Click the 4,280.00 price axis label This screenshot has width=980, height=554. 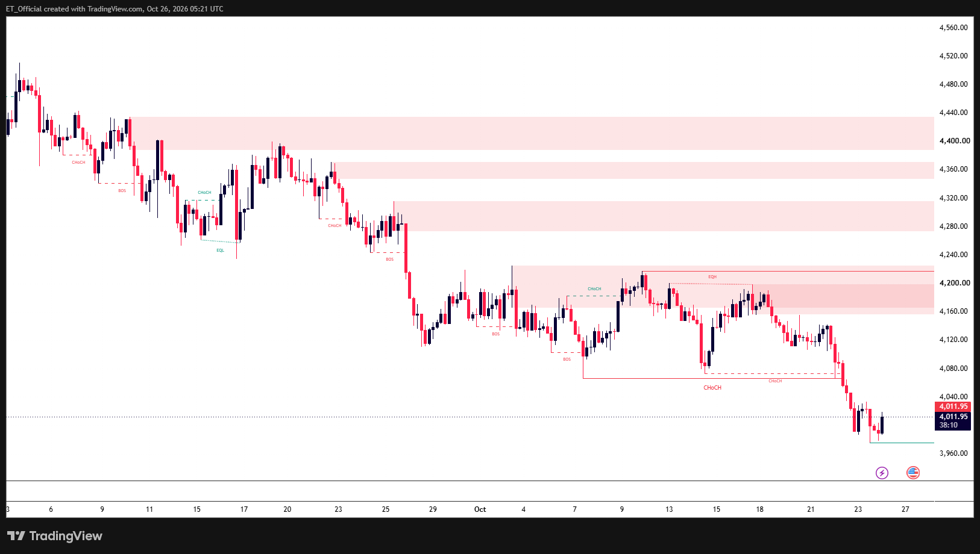(x=953, y=226)
